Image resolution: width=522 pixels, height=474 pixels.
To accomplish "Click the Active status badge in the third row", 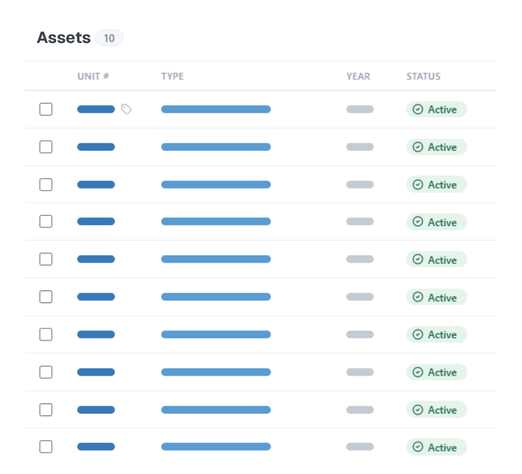I will [x=436, y=184].
